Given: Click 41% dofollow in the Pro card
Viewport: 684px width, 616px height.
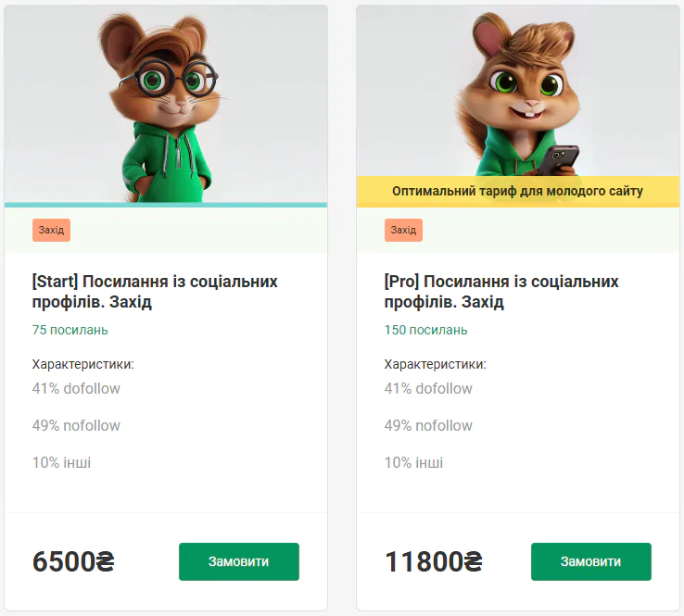Looking at the screenshot, I should [428, 388].
